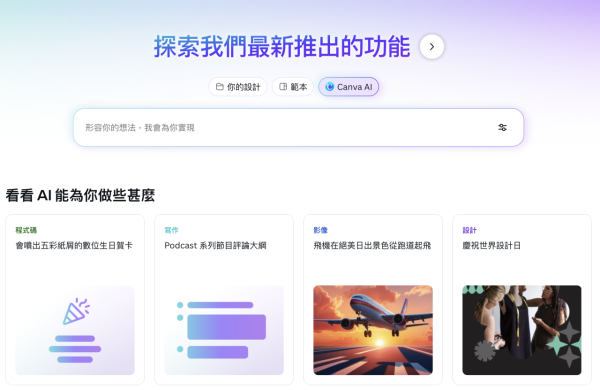Click the 程式碼 category label

point(26,230)
